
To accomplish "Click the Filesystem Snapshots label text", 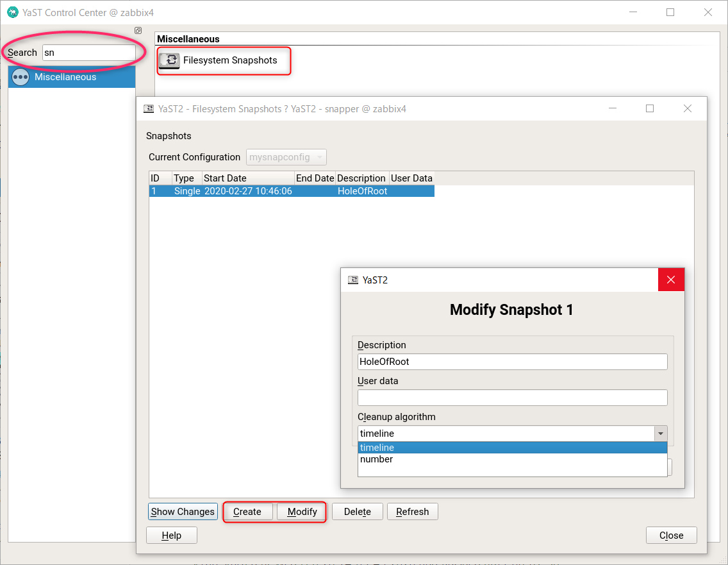I will click(x=230, y=60).
